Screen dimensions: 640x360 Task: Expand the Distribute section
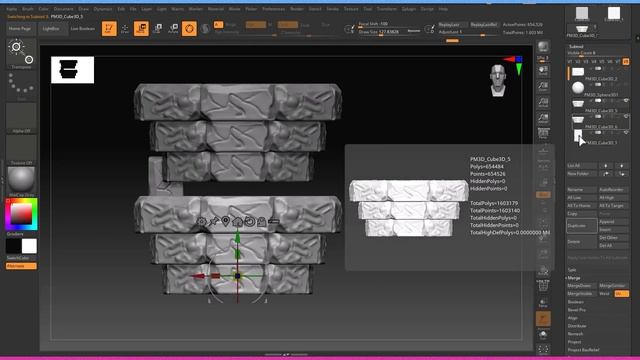click(577, 326)
